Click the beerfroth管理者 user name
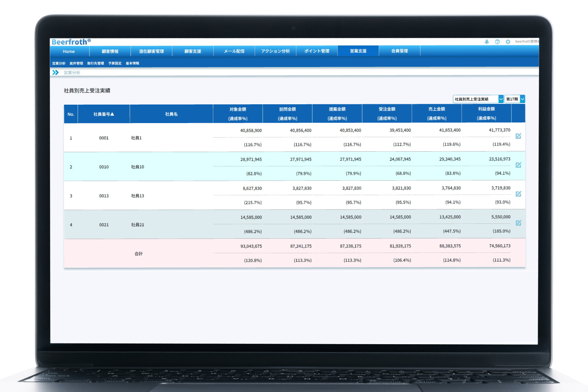The image size is (588, 392). (x=526, y=42)
